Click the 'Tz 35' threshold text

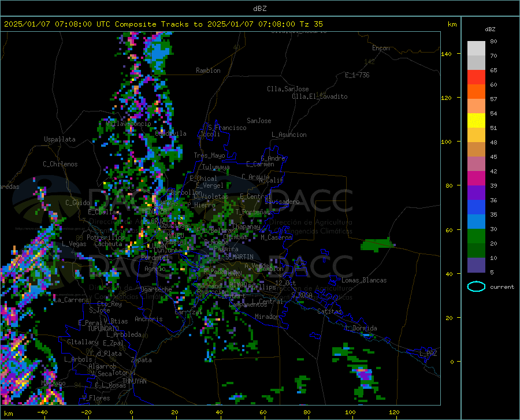tap(311, 24)
